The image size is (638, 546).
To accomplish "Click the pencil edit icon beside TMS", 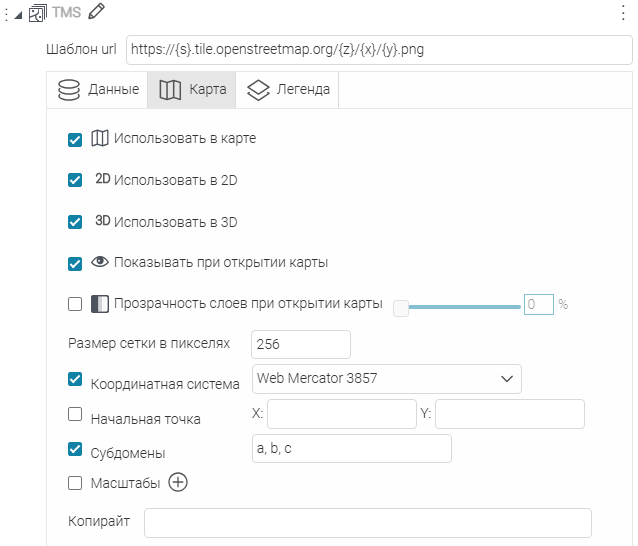I will [96, 12].
